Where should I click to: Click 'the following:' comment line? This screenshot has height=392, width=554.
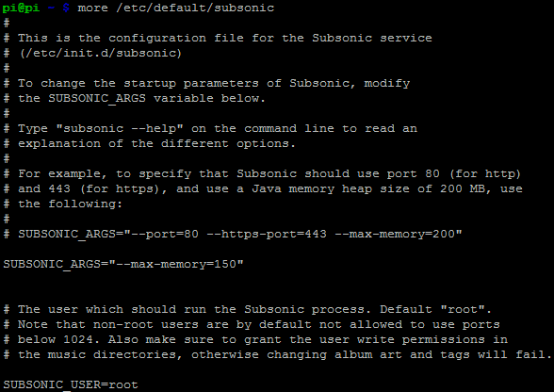click(x=70, y=204)
